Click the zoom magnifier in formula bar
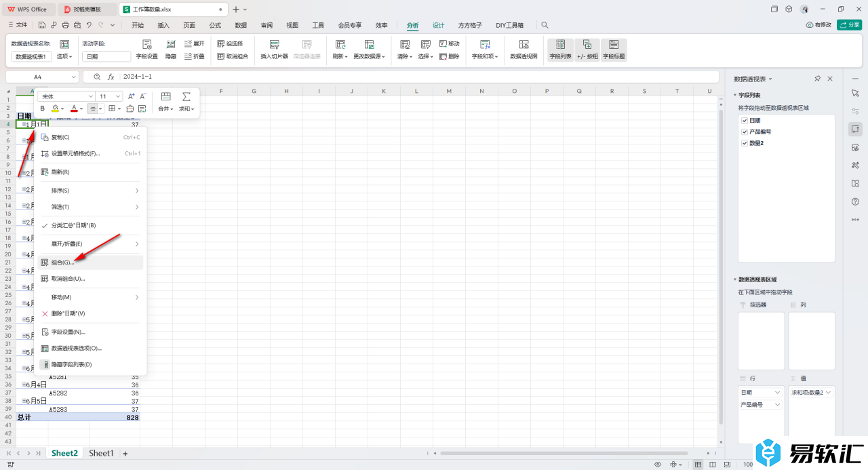The width and height of the screenshot is (868, 470). pos(97,77)
